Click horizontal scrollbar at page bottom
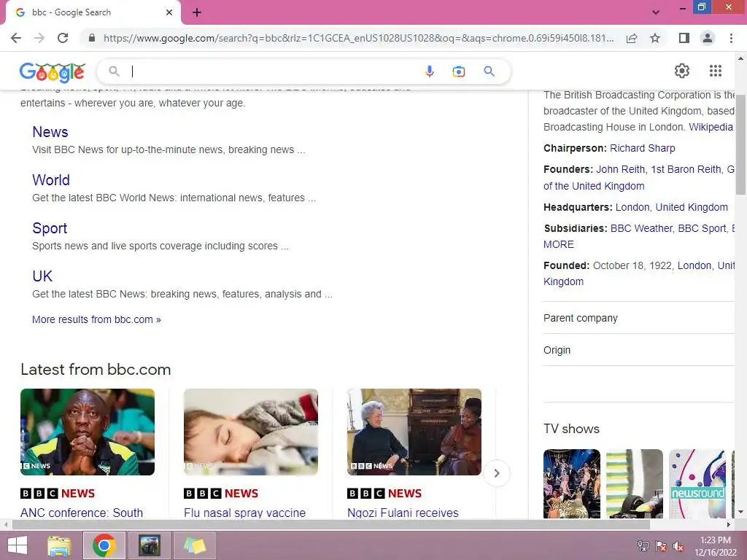 (331, 524)
